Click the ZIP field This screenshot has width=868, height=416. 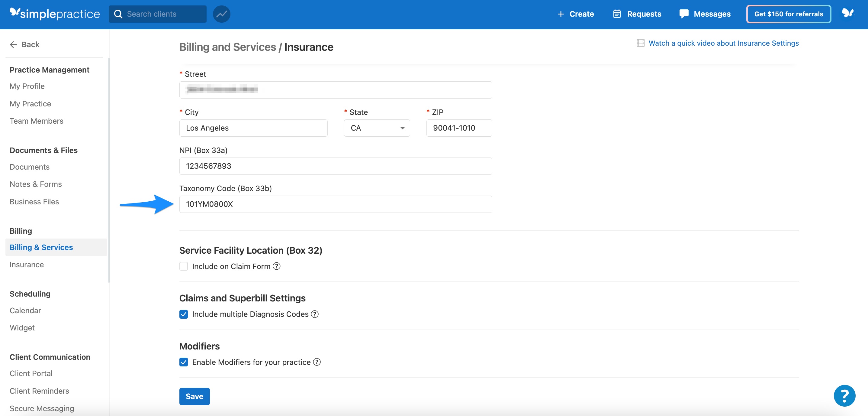pos(459,128)
